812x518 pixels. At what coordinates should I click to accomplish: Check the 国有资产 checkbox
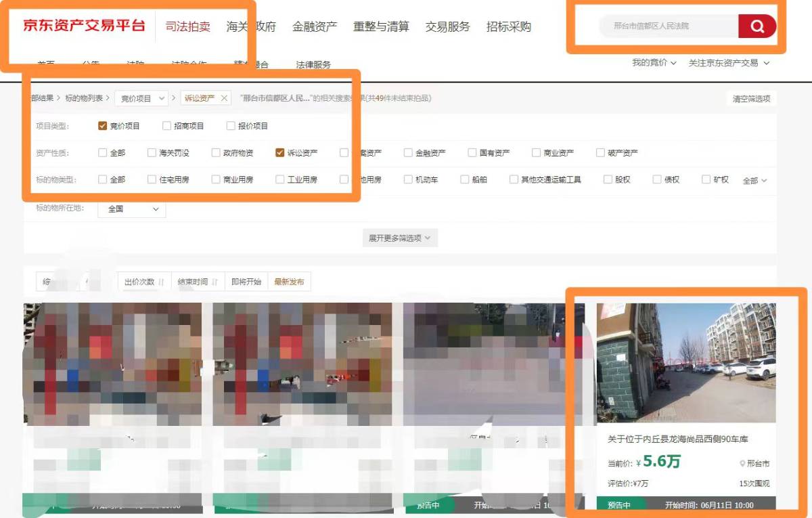(x=473, y=153)
